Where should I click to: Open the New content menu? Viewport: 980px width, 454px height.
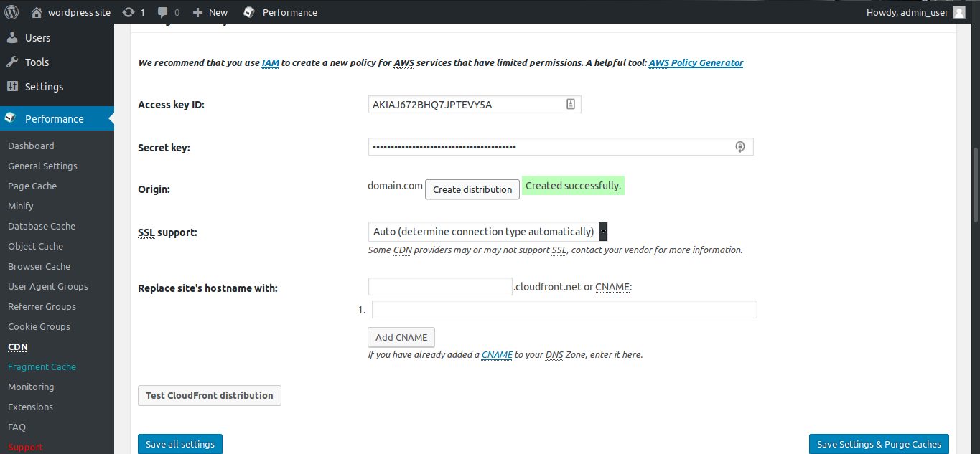[x=210, y=12]
